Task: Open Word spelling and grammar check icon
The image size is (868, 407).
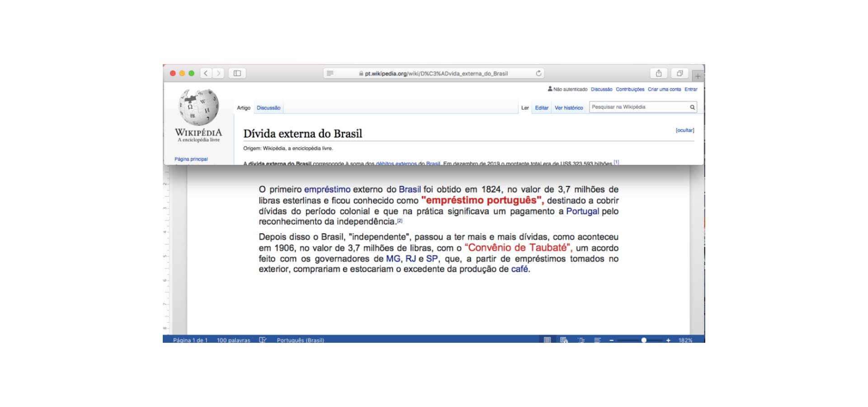Action: [263, 340]
